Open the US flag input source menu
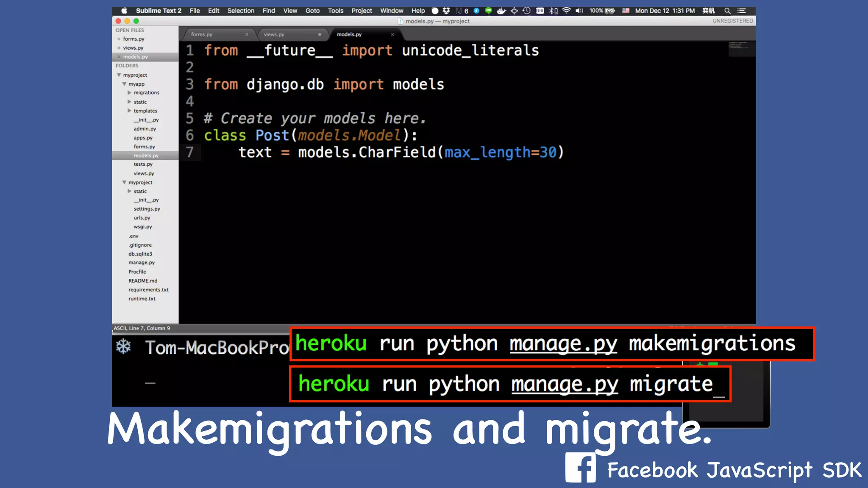868x488 pixels. click(x=626, y=11)
